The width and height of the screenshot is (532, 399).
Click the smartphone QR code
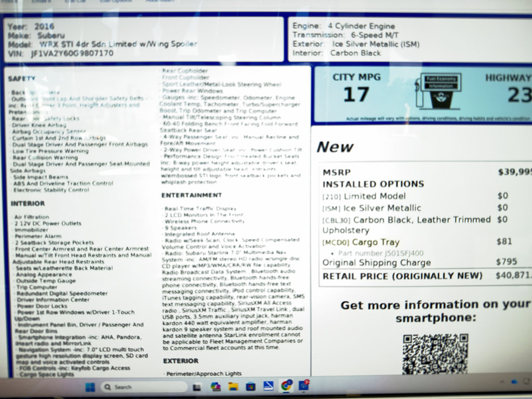tap(435, 354)
